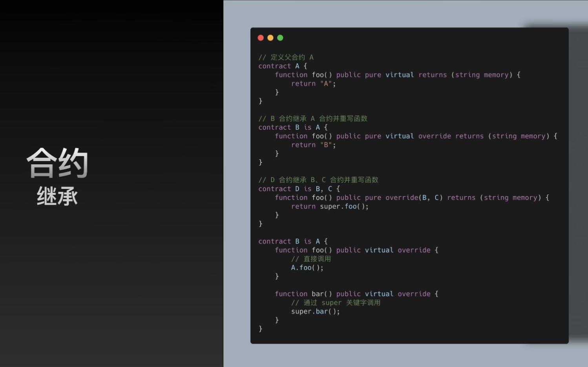Screen dimensions: 588x367
Task: Click the 'A.foo();' call line
Action: tap(307, 268)
